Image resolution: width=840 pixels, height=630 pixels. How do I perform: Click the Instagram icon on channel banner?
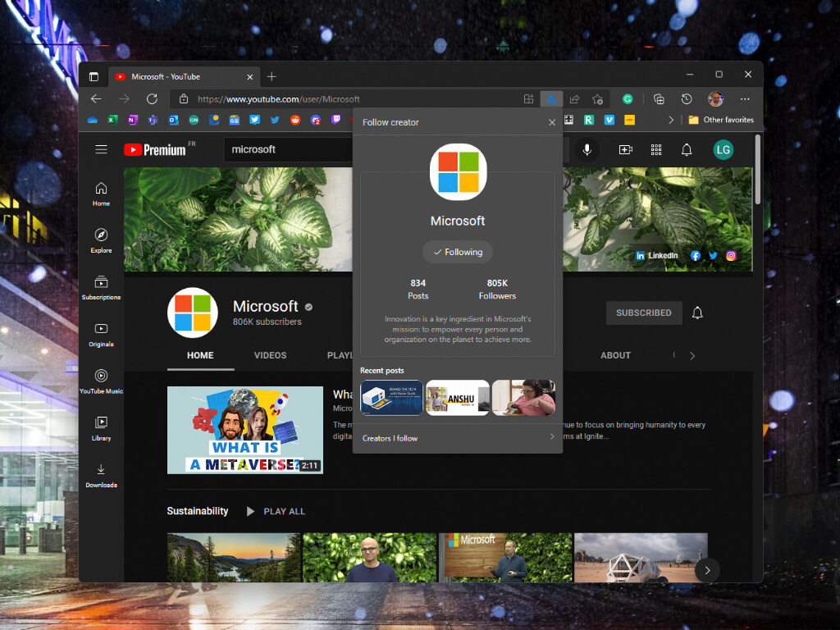[731, 256]
